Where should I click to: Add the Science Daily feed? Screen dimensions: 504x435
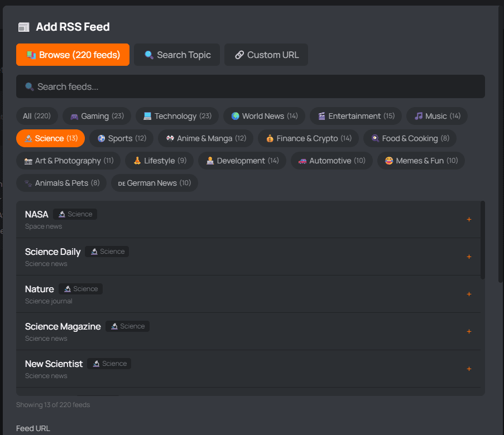click(x=469, y=257)
